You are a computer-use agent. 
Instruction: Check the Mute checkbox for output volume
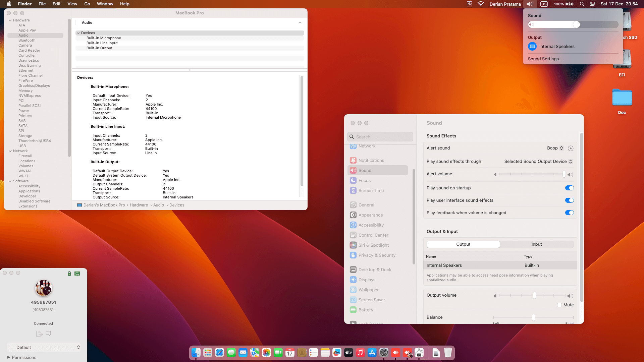559,305
